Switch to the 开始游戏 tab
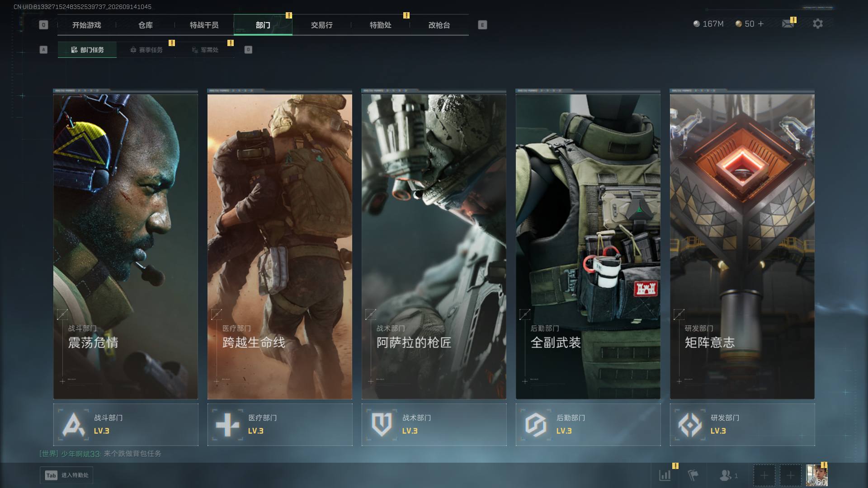868x488 pixels. point(87,25)
